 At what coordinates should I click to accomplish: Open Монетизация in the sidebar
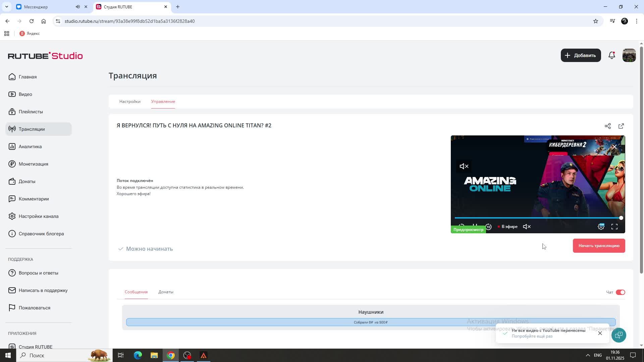click(33, 164)
